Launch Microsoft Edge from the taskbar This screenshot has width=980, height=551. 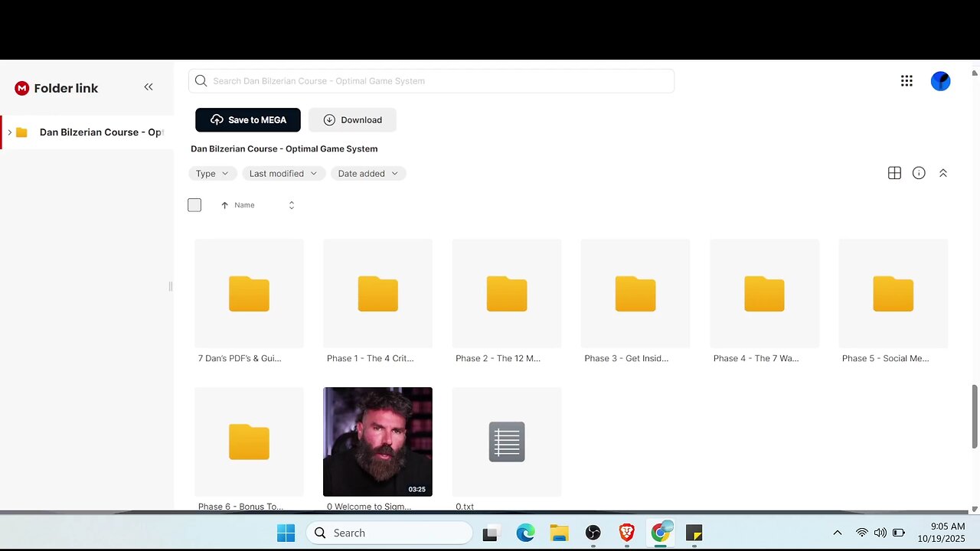525,533
